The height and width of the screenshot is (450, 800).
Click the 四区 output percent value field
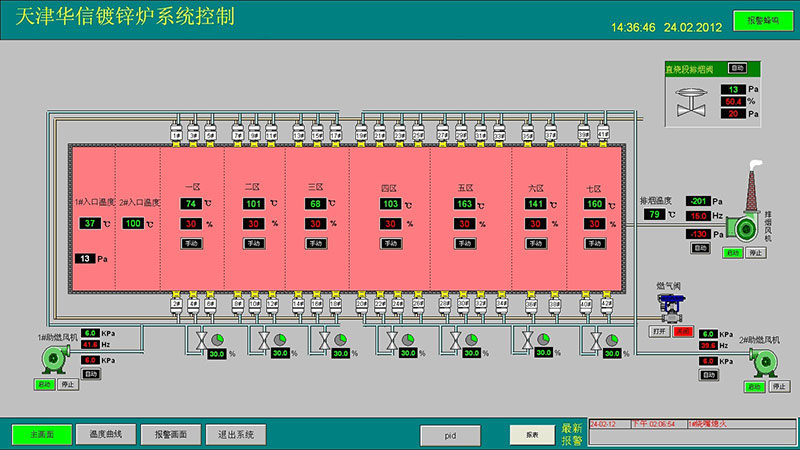pyautogui.click(x=389, y=224)
